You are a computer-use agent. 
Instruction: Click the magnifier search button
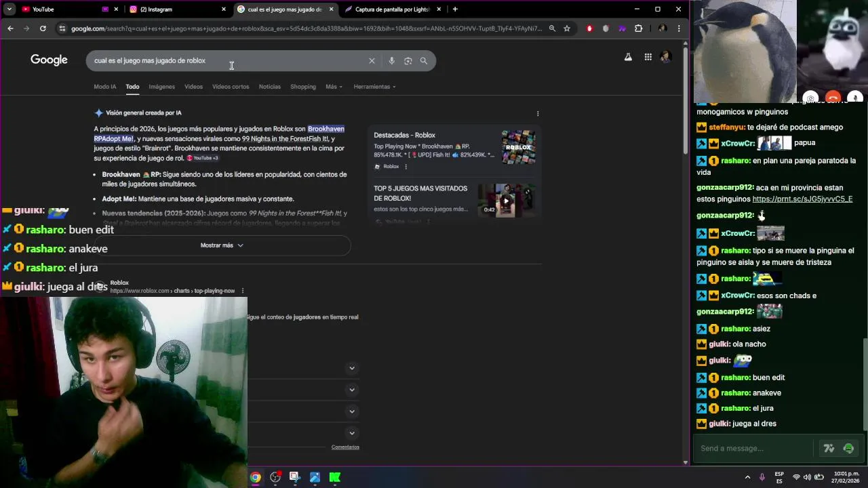click(424, 61)
